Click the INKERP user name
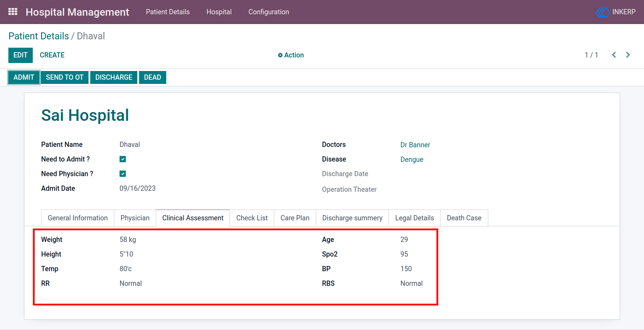 coord(624,12)
